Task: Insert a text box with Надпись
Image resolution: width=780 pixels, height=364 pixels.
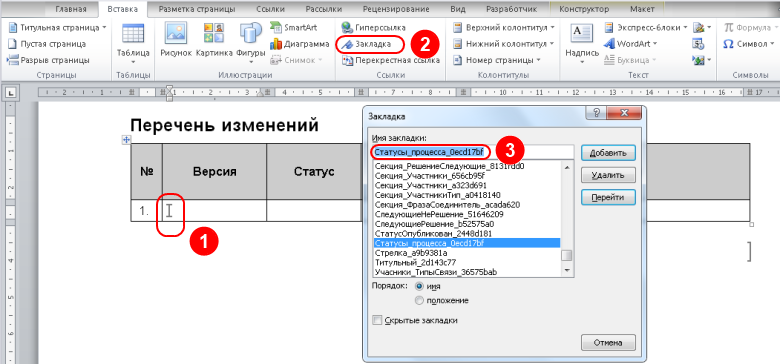Action: (x=582, y=44)
